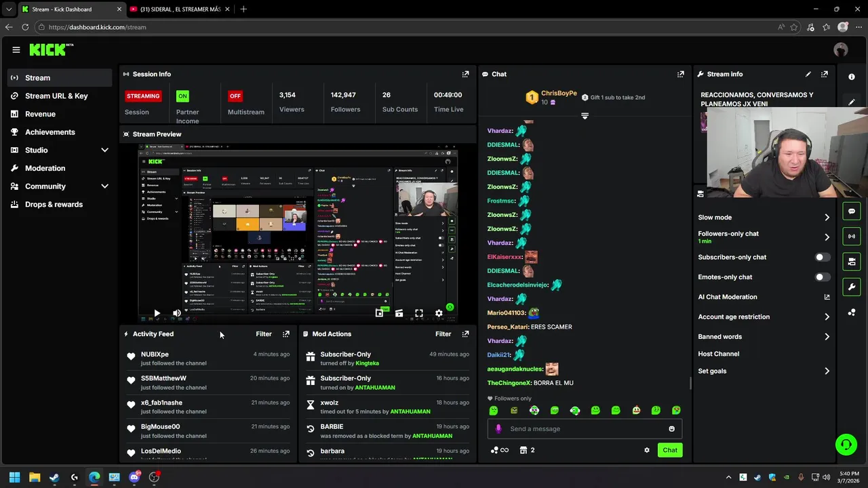The width and height of the screenshot is (868, 488).
Task: Open the tab list dropdown in browser
Action: (9, 9)
